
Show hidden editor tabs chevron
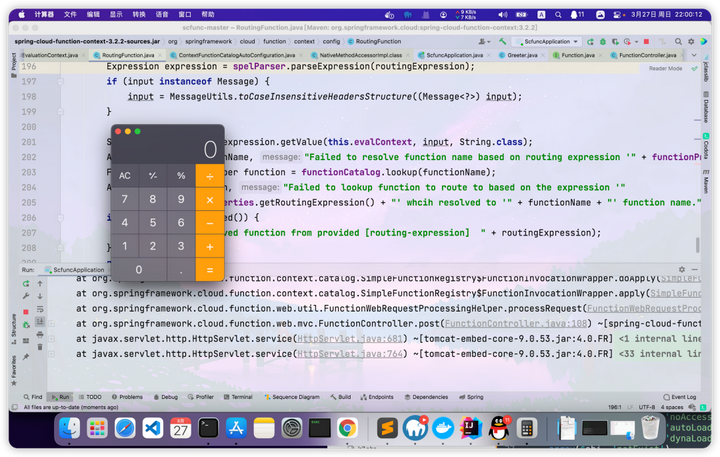pyautogui.click(x=694, y=55)
